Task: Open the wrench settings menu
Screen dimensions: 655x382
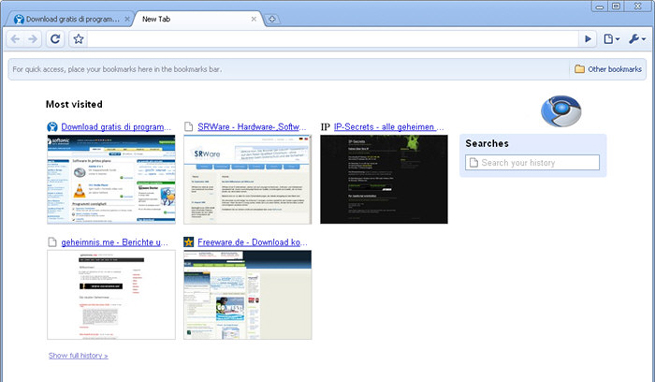Action: click(637, 39)
